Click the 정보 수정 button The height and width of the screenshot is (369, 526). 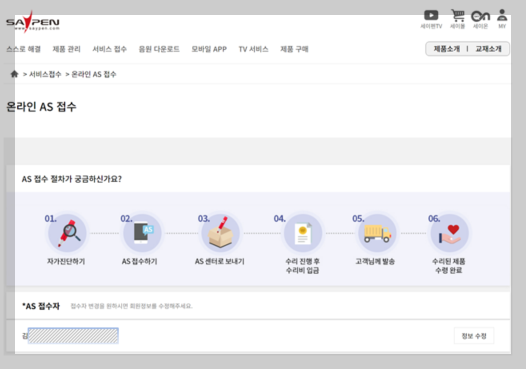pyautogui.click(x=474, y=336)
